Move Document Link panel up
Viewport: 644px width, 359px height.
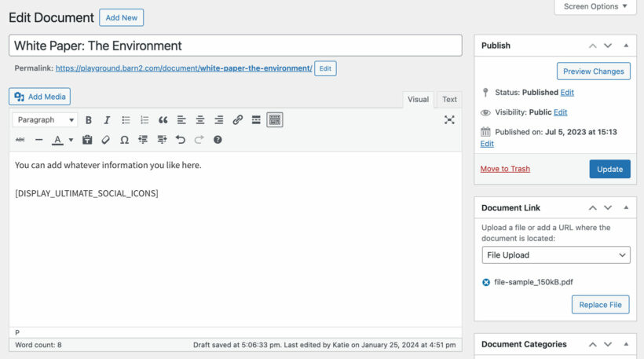point(593,208)
